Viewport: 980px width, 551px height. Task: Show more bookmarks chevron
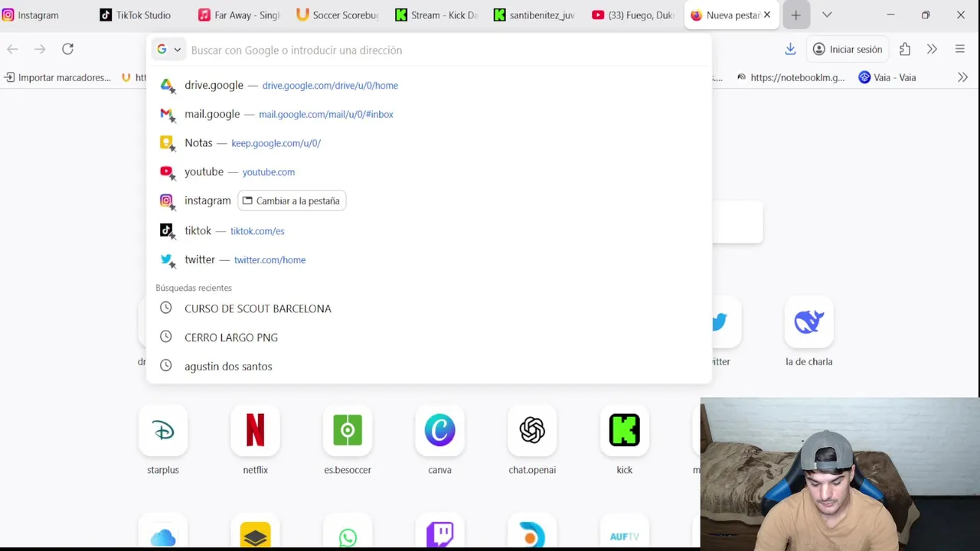[x=962, y=77]
